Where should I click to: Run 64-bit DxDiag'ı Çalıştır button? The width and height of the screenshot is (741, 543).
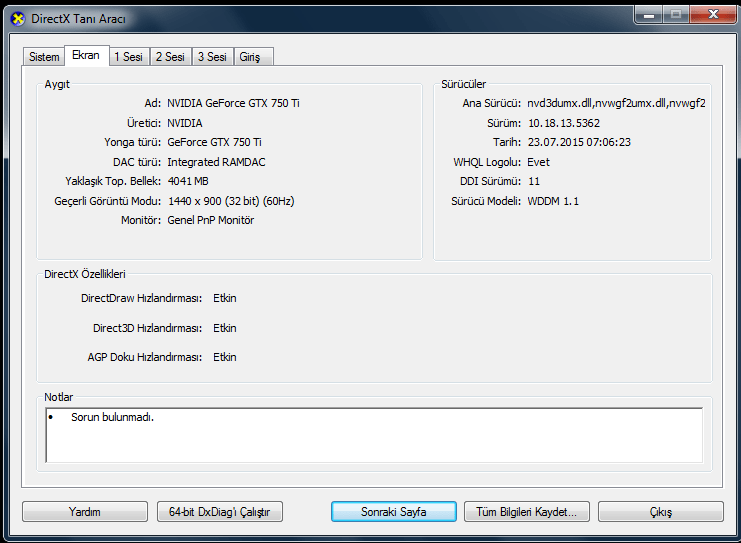(220, 512)
